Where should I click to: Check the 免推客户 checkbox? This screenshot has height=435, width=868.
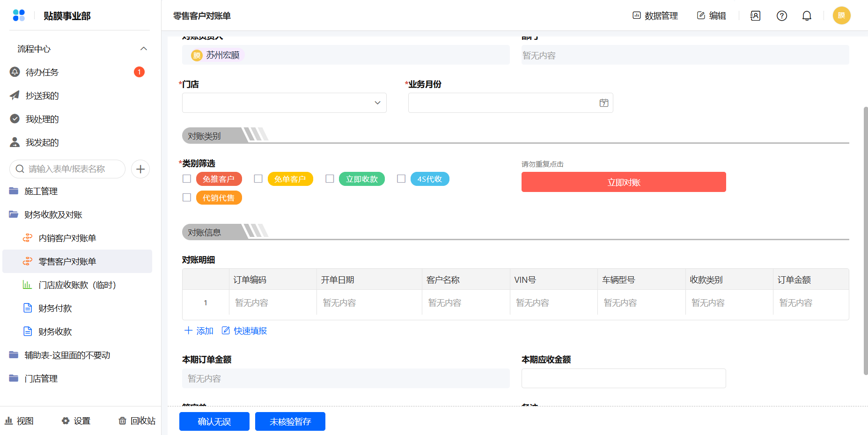click(187, 179)
